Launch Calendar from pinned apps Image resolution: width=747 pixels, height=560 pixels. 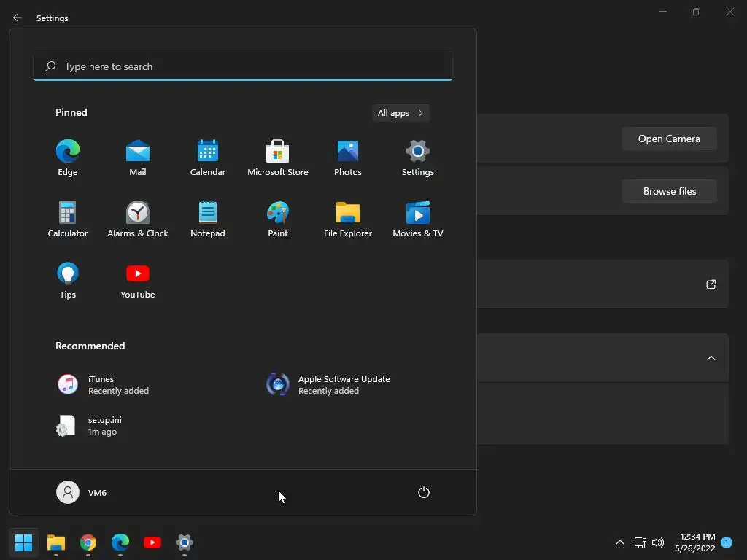[x=208, y=158]
